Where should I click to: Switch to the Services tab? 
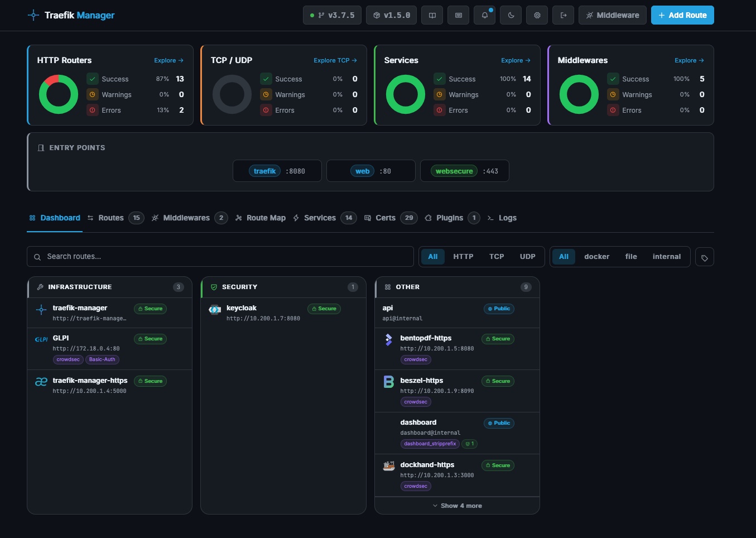[x=325, y=218]
